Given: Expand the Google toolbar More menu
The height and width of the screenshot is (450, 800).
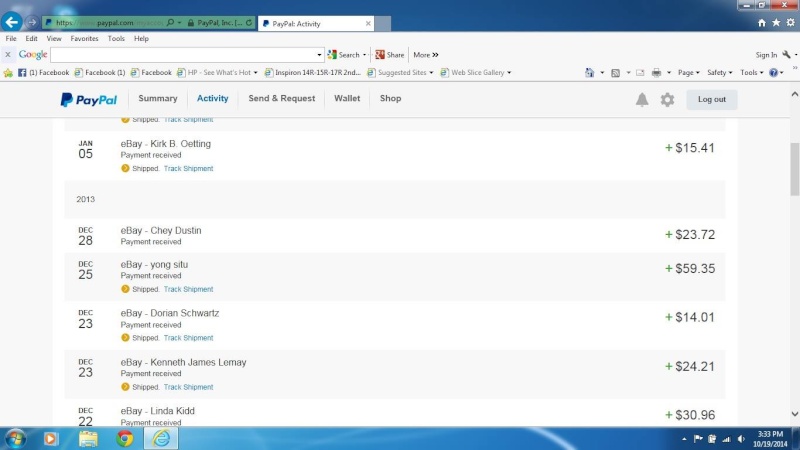Looking at the screenshot, I should [x=426, y=55].
